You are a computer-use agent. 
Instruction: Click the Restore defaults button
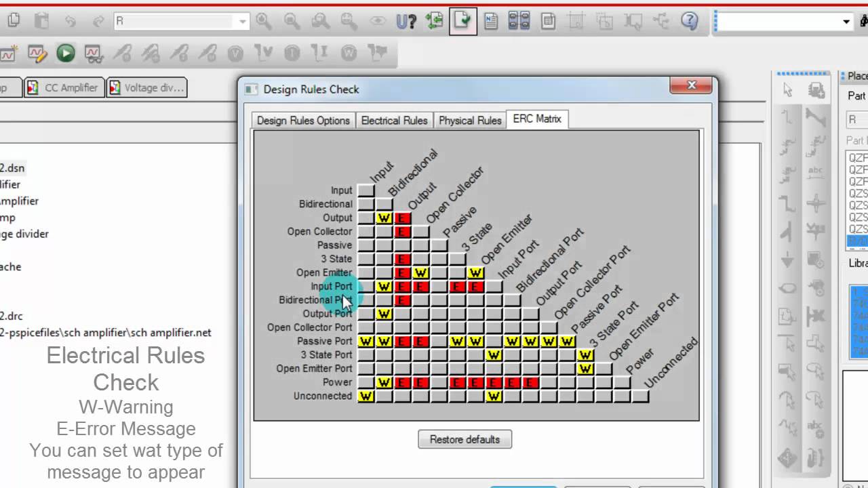(465, 439)
